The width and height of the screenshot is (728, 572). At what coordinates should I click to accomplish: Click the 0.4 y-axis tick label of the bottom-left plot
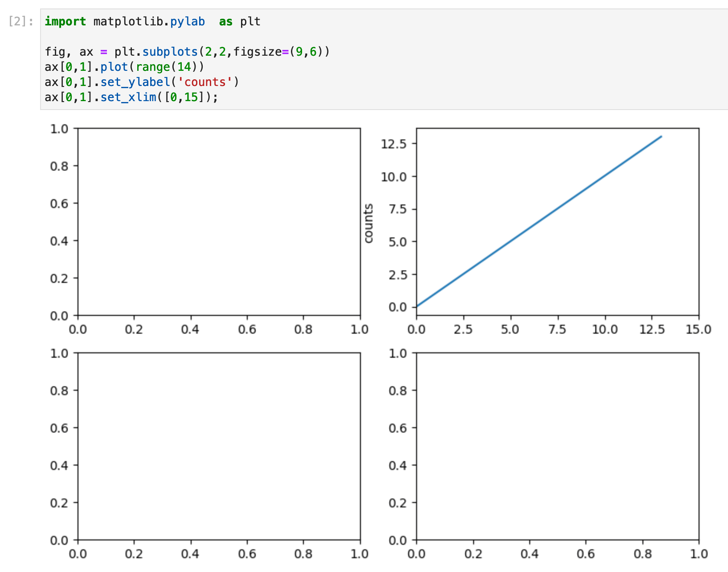(59, 465)
